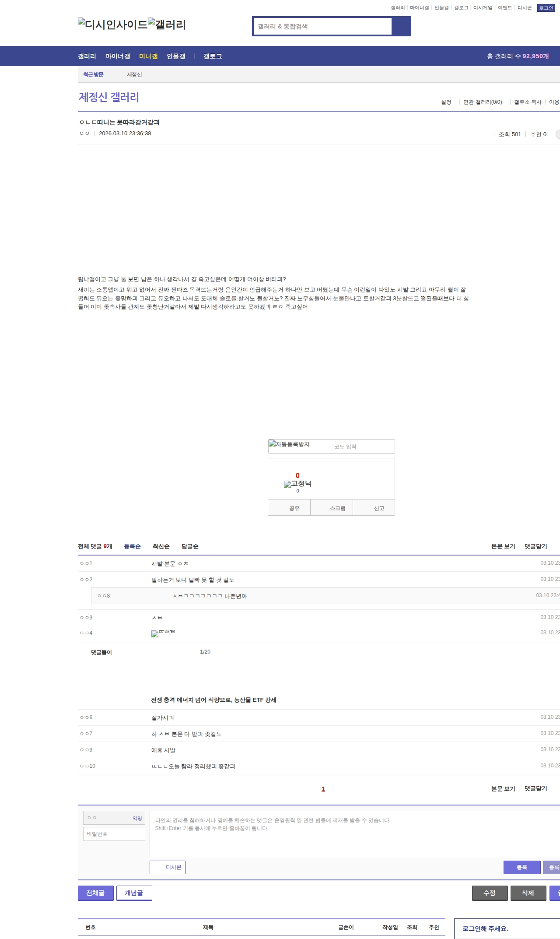
Task: Click the 자동등록방지 captcha image
Action: click(289, 444)
